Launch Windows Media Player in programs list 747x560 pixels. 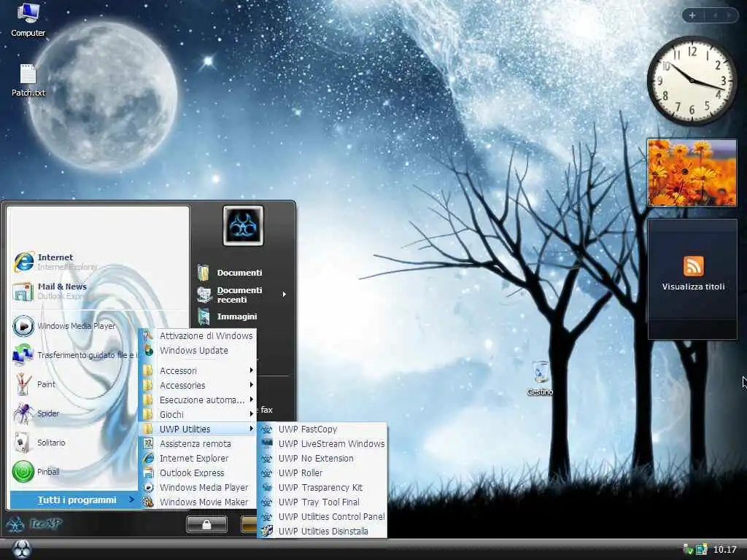(x=198, y=488)
